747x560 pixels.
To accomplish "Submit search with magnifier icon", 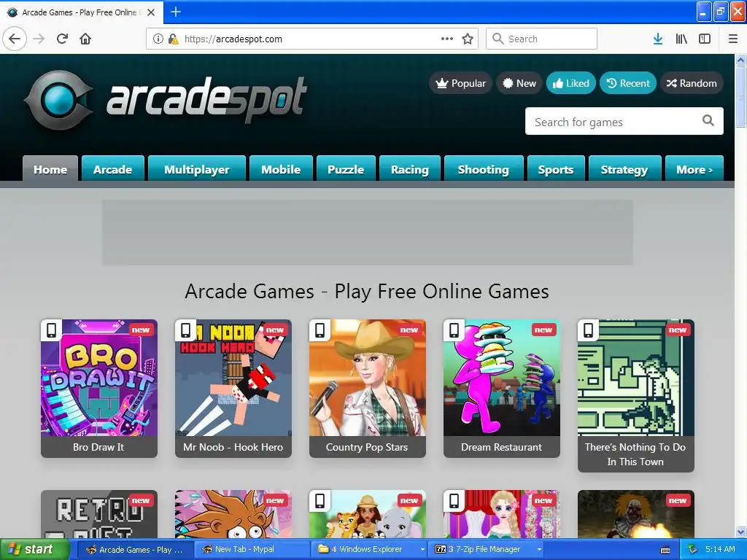I will coord(708,121).
